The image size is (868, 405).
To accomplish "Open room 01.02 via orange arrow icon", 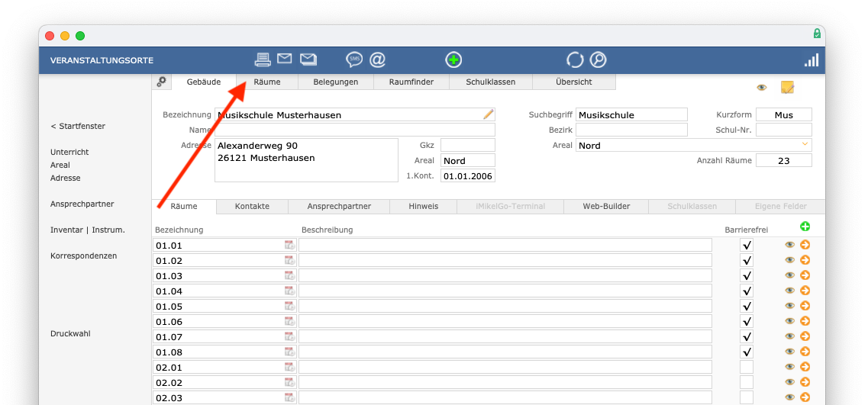I will tap(805, 259).
